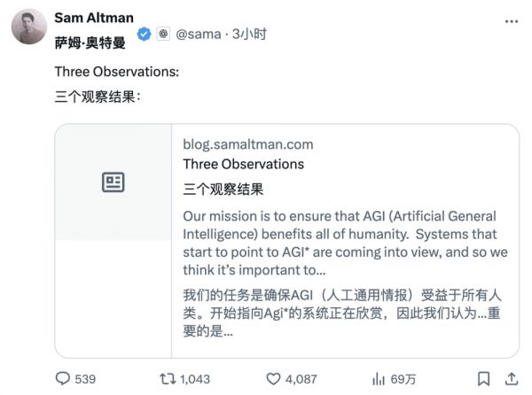The height and width of the screenshot is (395, 532).
Task: Click the card title Three Observations
Action: click(x=243, y=164)
